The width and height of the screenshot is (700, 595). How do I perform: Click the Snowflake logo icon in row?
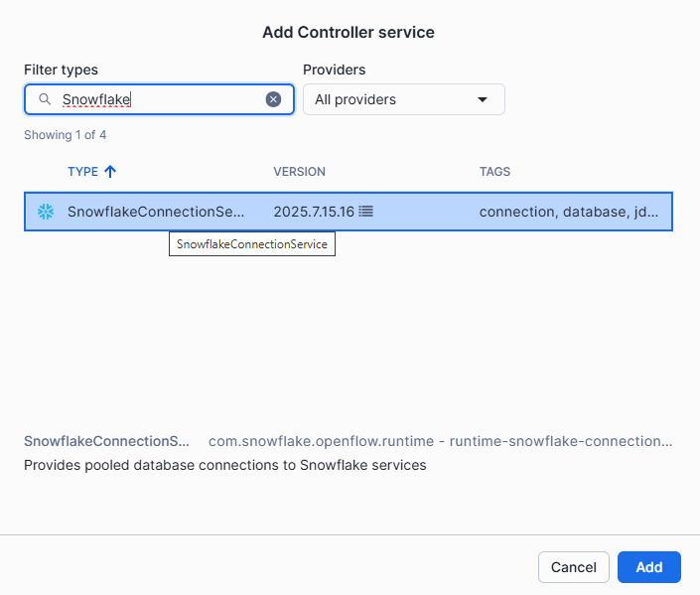(45, 212)
